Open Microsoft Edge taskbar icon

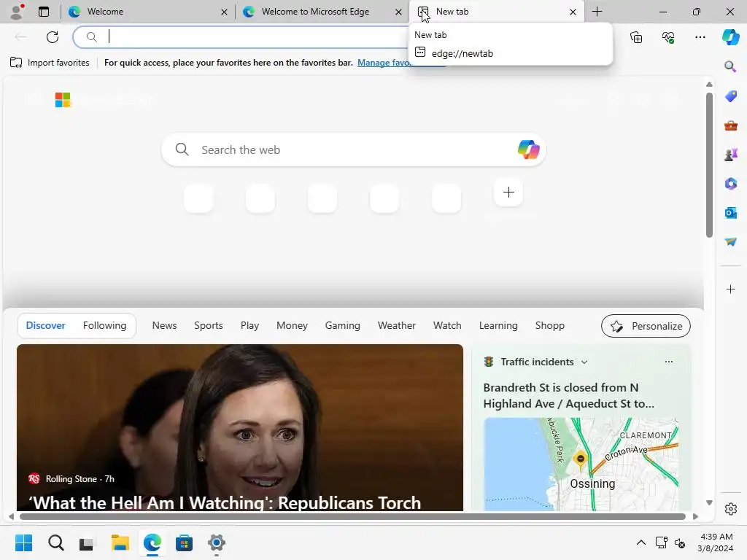click(x=152, y=542)
